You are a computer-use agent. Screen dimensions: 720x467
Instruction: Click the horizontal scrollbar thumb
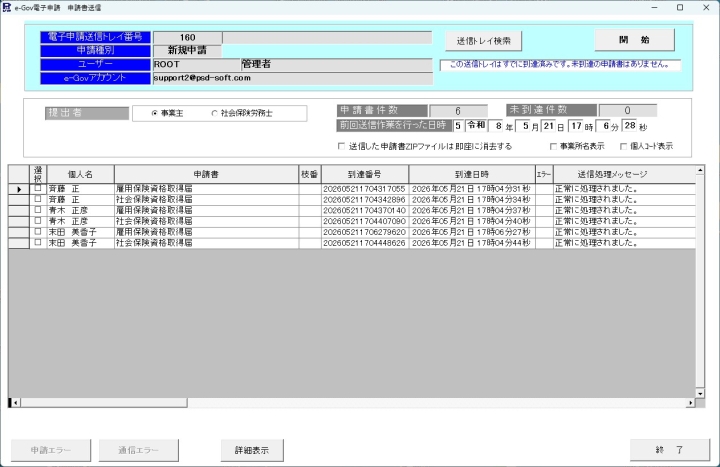[104, 403]
